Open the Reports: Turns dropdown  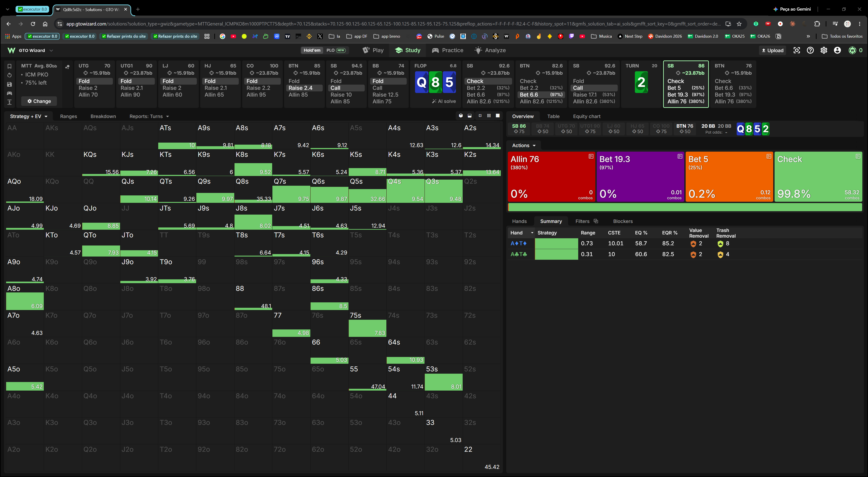(x=149, y=116)
